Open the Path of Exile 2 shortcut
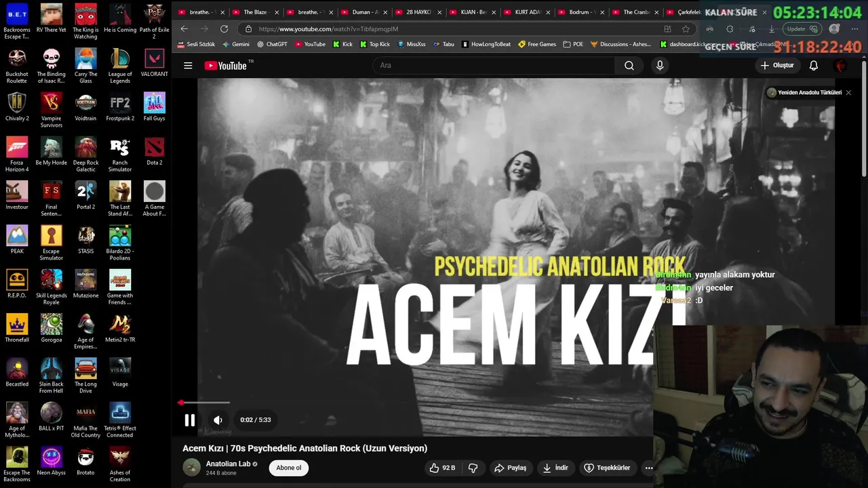 tap(155, 22)
